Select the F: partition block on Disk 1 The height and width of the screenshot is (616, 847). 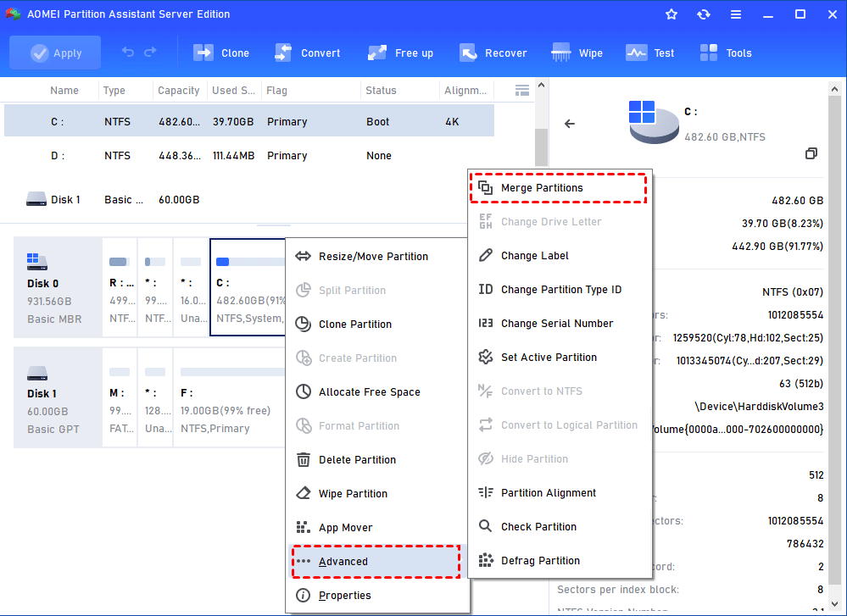point(230,397)
